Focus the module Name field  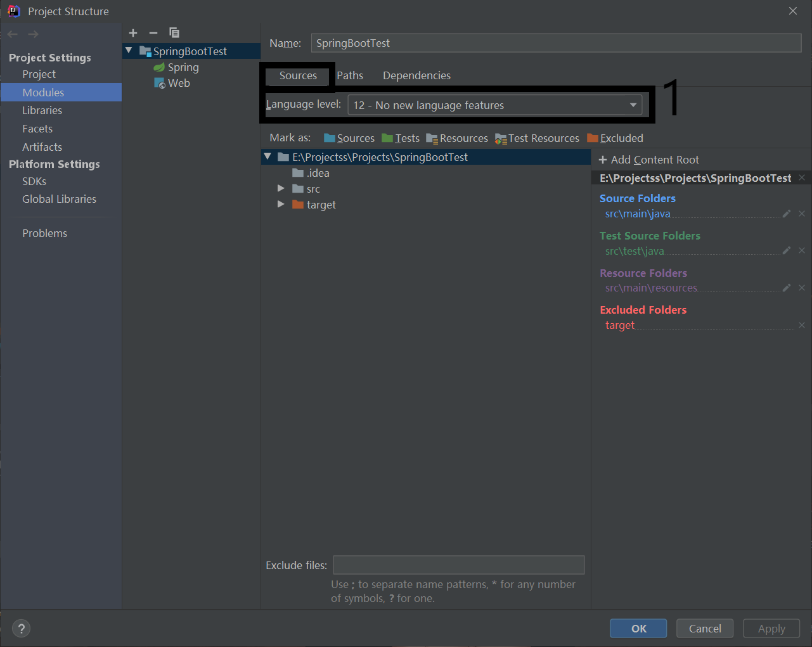tap(556, 43)
